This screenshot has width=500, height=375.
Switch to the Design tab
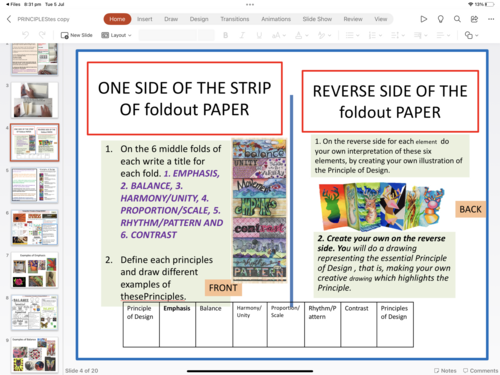coord(199,19)
